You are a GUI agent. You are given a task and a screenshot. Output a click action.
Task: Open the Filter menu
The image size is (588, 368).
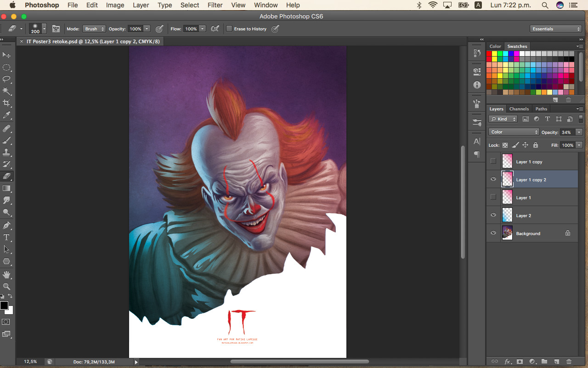click(x=215, y=5)
